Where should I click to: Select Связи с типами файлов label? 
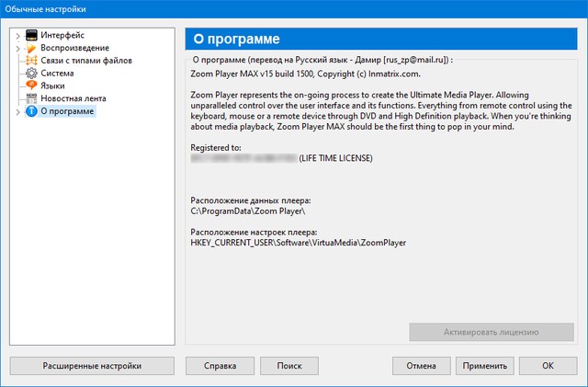click(x=86, y=61)
